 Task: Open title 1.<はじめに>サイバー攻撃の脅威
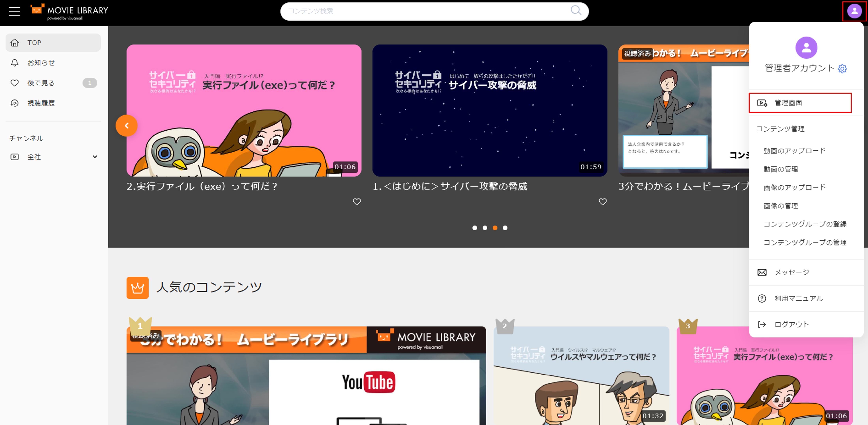pos(450,186)
